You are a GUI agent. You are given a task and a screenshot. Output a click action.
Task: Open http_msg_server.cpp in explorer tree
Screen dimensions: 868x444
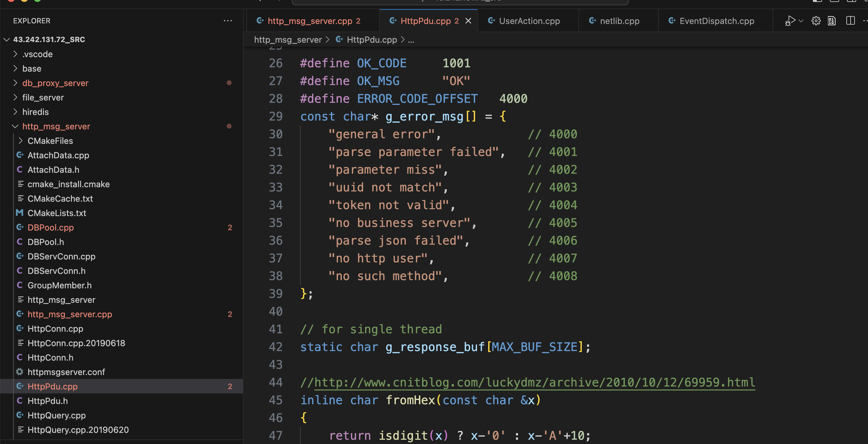[x=121, y=314]
